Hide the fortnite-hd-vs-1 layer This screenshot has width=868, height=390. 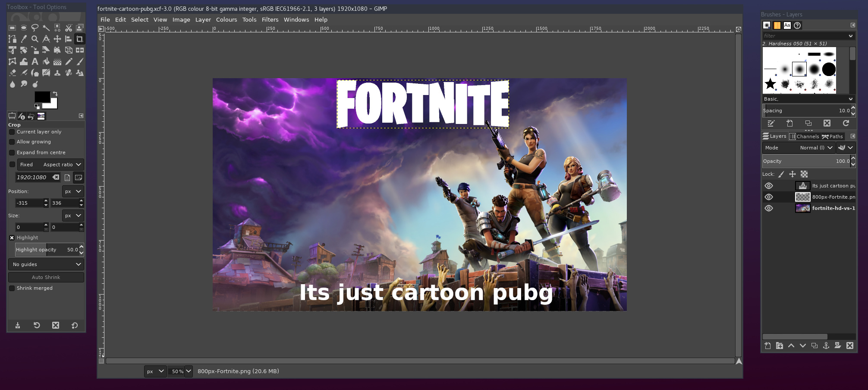coord(769,208)
